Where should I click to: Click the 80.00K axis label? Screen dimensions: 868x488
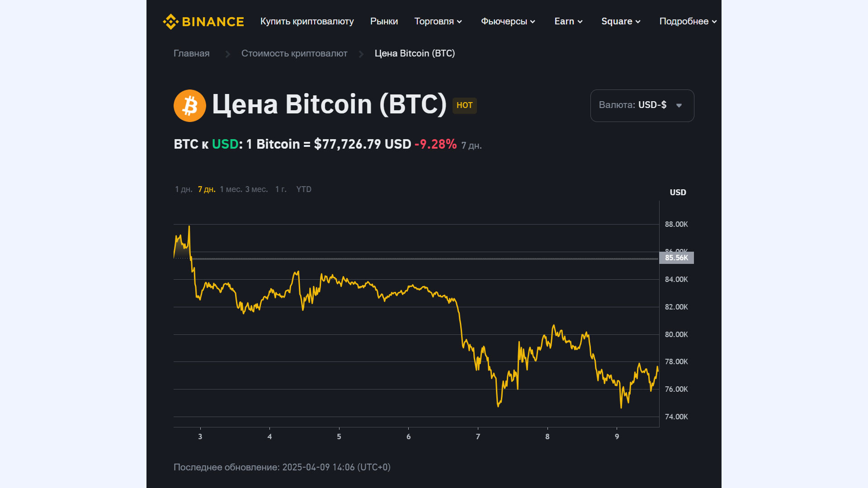[676, 334]
